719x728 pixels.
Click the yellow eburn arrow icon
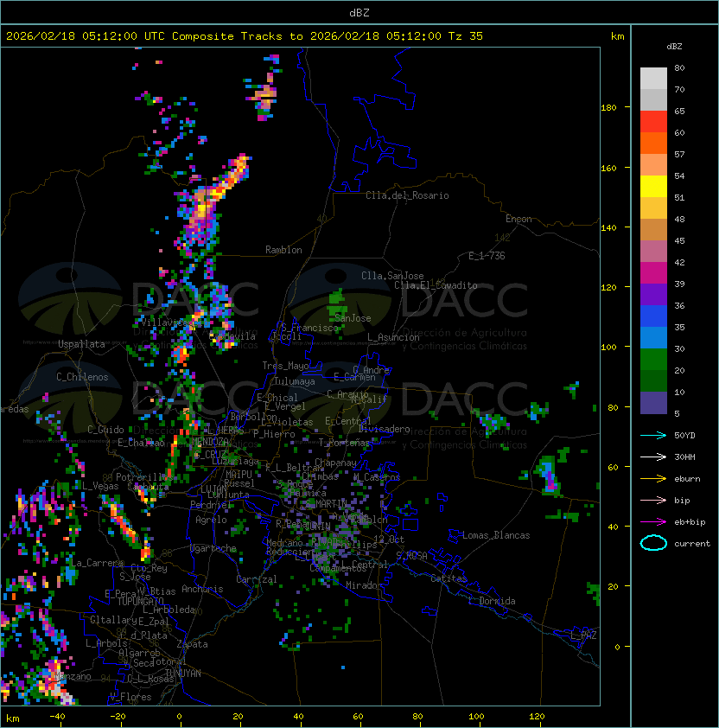(x=653, y=479)
